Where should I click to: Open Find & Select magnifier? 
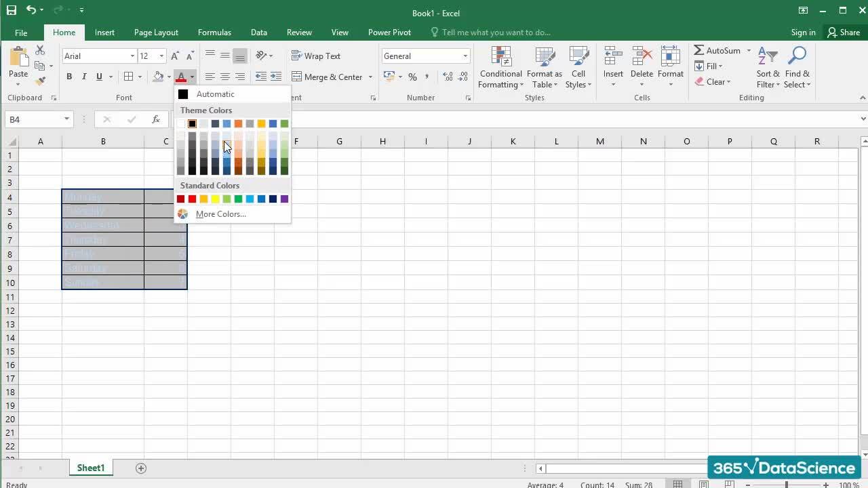[x=797, y=68]
